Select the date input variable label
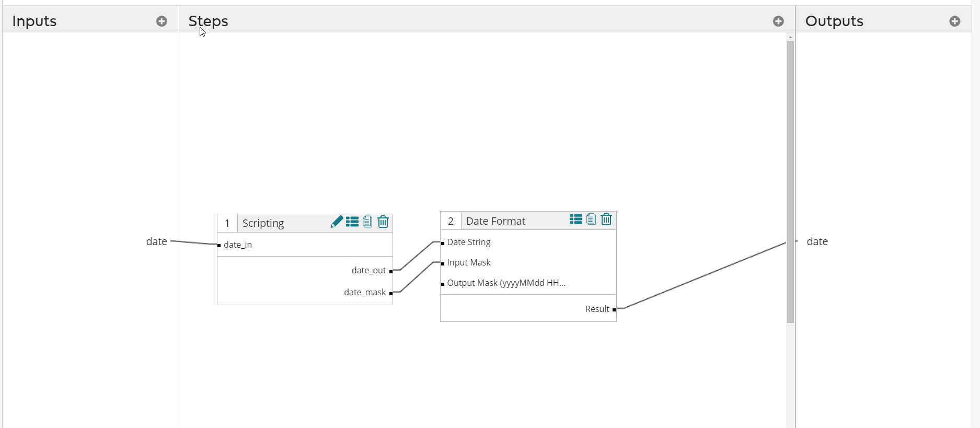This screenshot has height=428, width=980. pyautogui.click(x=156, y=241)
